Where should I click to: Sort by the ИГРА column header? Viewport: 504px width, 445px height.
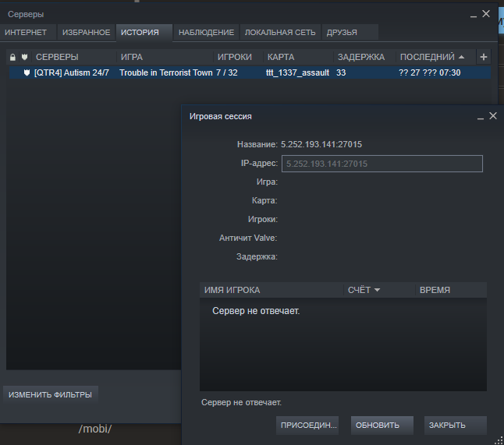coord(165,57)
